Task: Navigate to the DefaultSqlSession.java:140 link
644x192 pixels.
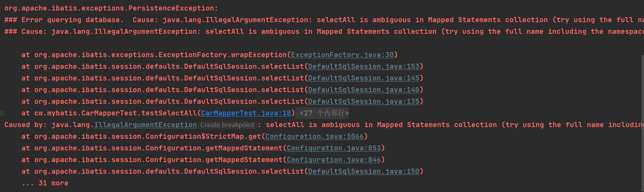Action: pos(364,90)
